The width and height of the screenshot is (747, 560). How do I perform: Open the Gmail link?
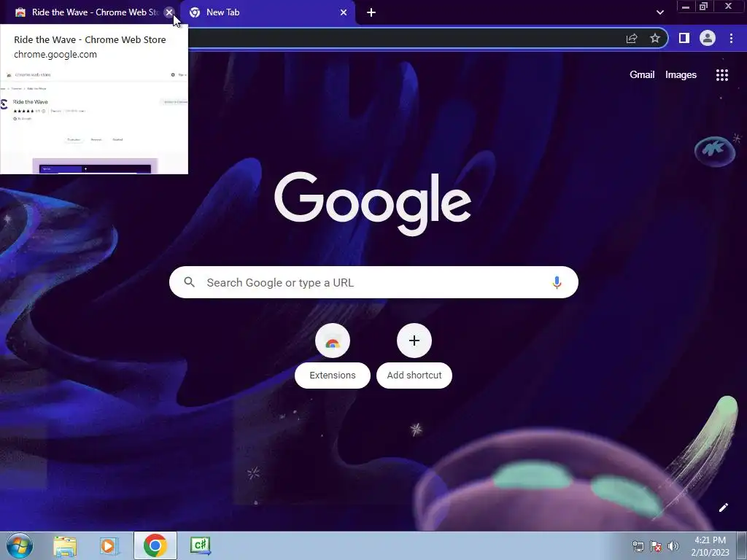point(642,75)
